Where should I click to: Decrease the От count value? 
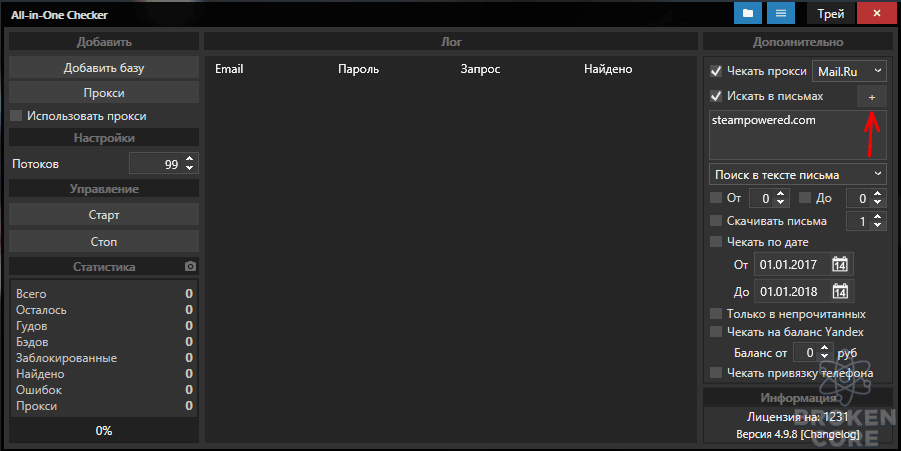click(x=780, y=202)
